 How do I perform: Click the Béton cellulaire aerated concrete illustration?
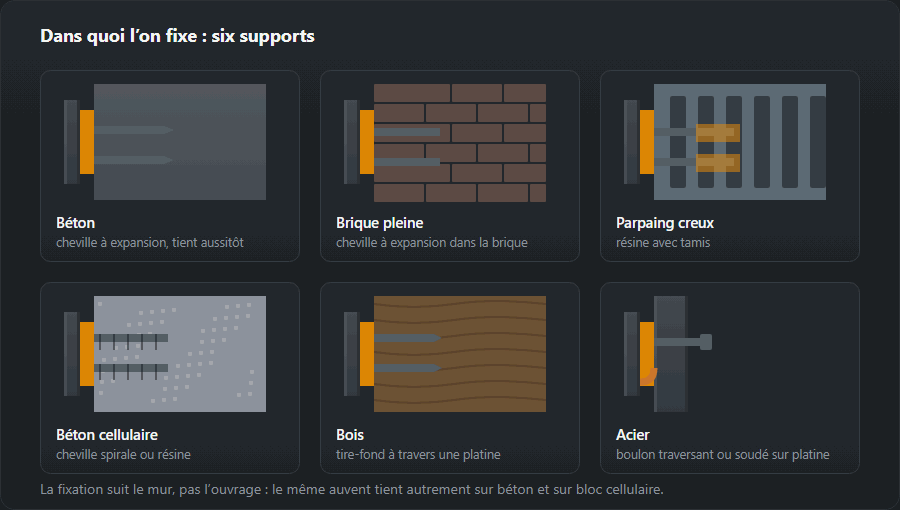pos(165,354)
